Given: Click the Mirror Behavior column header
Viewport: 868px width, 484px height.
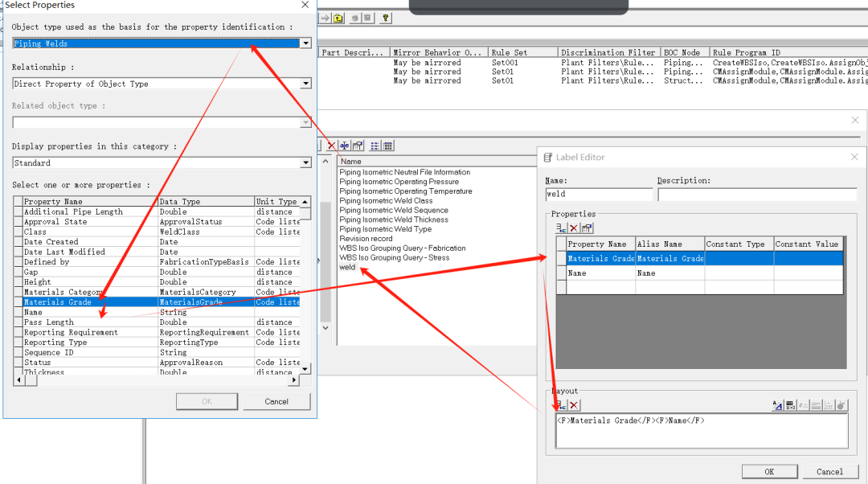Looking at the screenshot, I should click(x=439, y=52).
